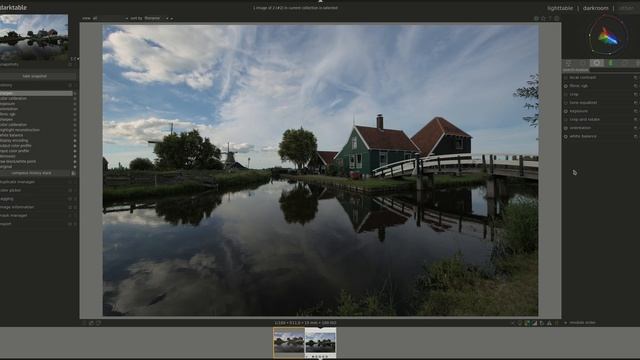The height and width of the screenshot is (360, 640).
Task: Toggle the crop module power icon
Action: (x=566, y=94)
